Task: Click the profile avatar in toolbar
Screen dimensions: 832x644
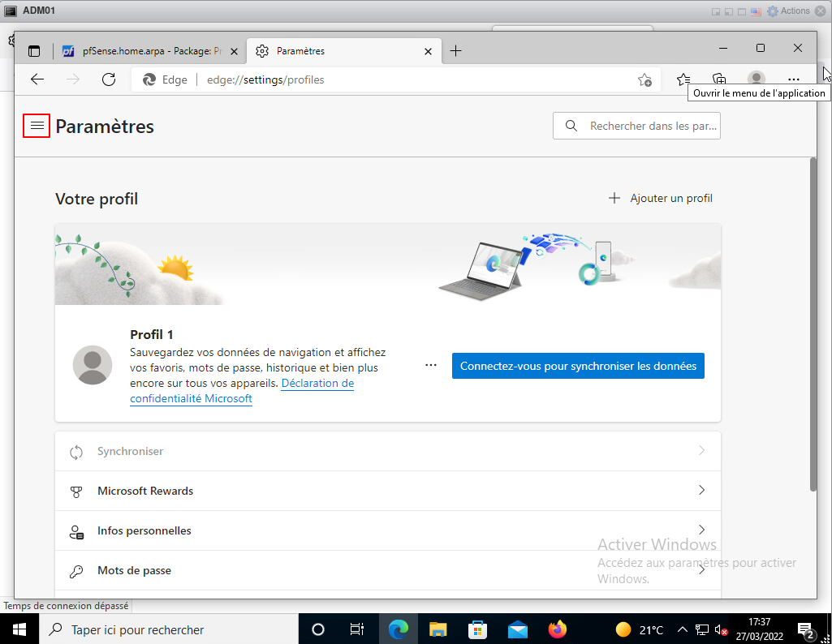Action: 756,79
